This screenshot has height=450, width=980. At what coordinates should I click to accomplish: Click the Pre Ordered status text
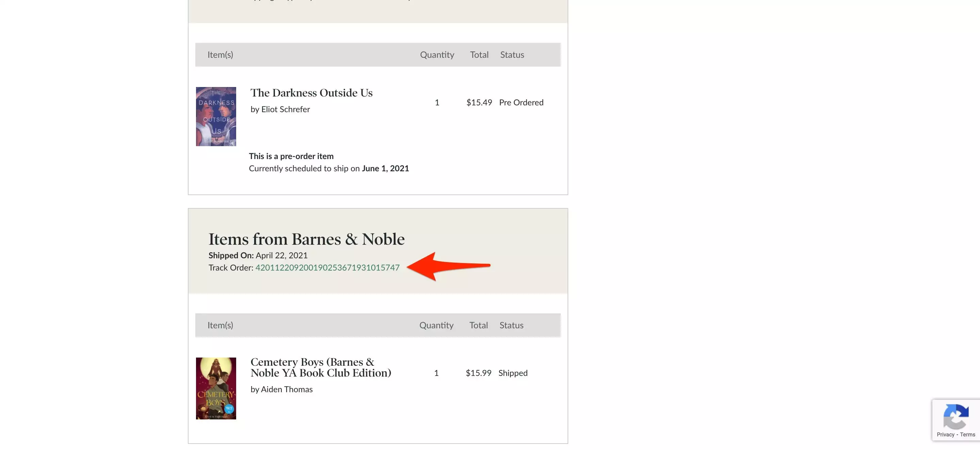pos(521,103)
